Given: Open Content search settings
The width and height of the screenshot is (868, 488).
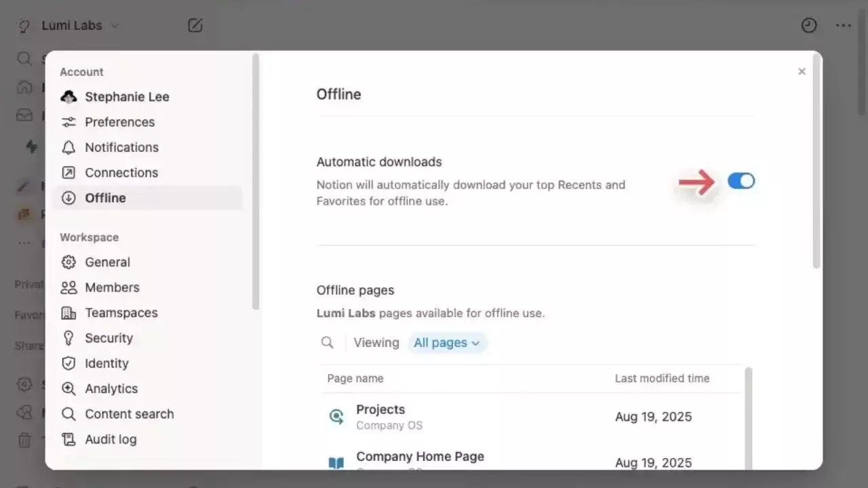Looking at the screenshot, I should click(x=147, y=414).
